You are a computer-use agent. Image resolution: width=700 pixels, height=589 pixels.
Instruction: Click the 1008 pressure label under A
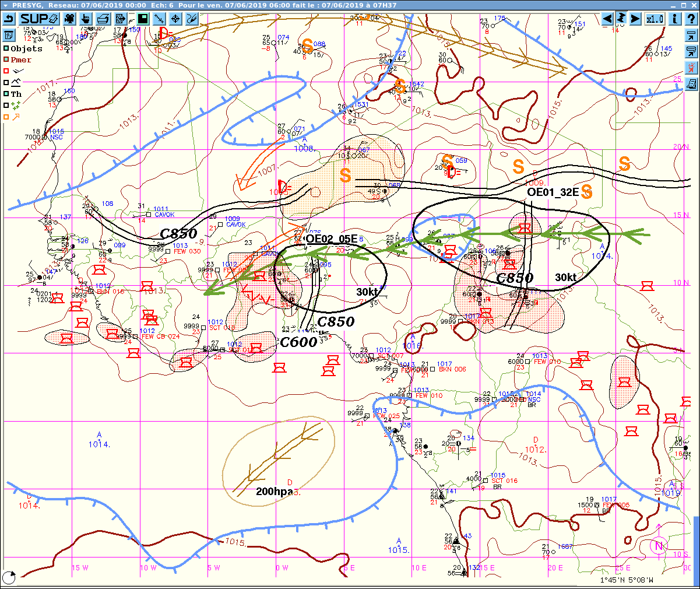(x=304, y=149)
